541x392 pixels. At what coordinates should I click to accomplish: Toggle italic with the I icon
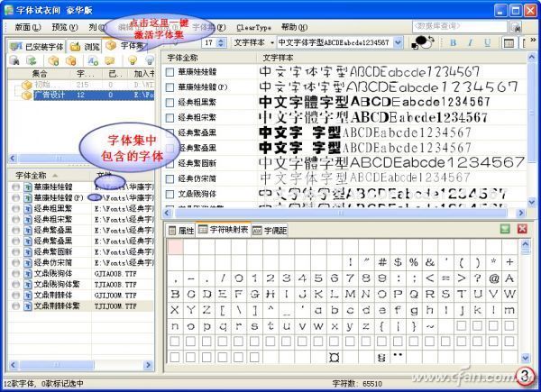pos(470,42)
